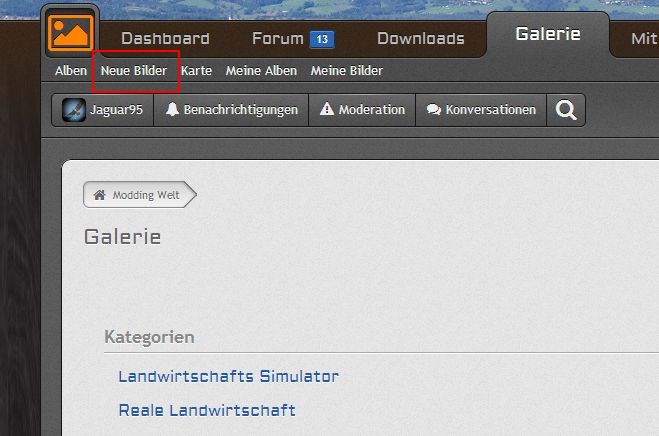Click the home icon in Modding Welt breadcrumb
Viewport: 659px width, 436px height.
point(99,195)
